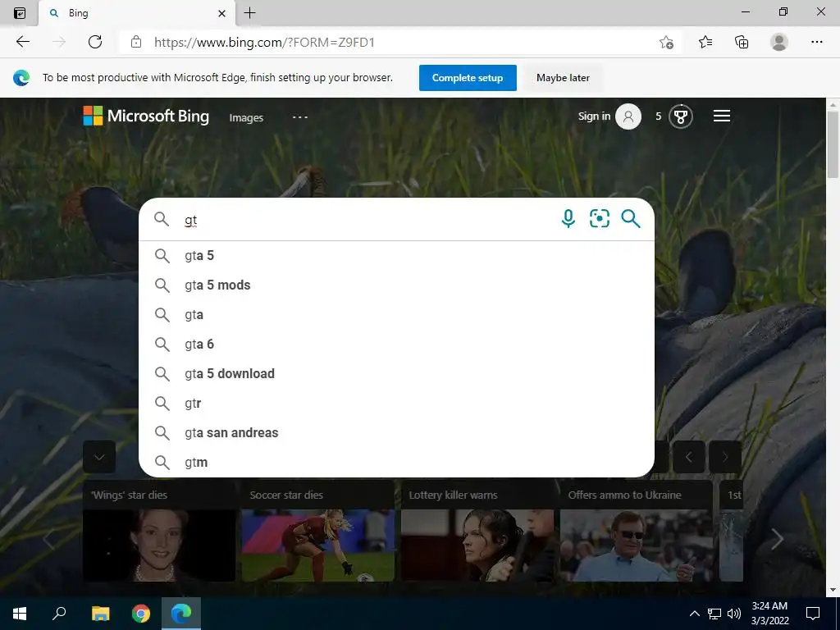Open Windows Start menu
The width and height of the screenshot is (840, 630).
coord(20,614)
